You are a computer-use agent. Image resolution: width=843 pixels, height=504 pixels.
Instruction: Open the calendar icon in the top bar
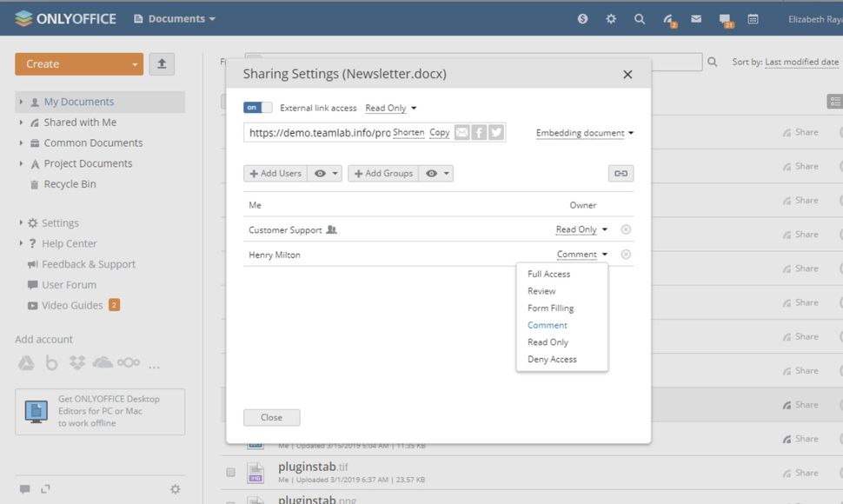coord(753,17)
